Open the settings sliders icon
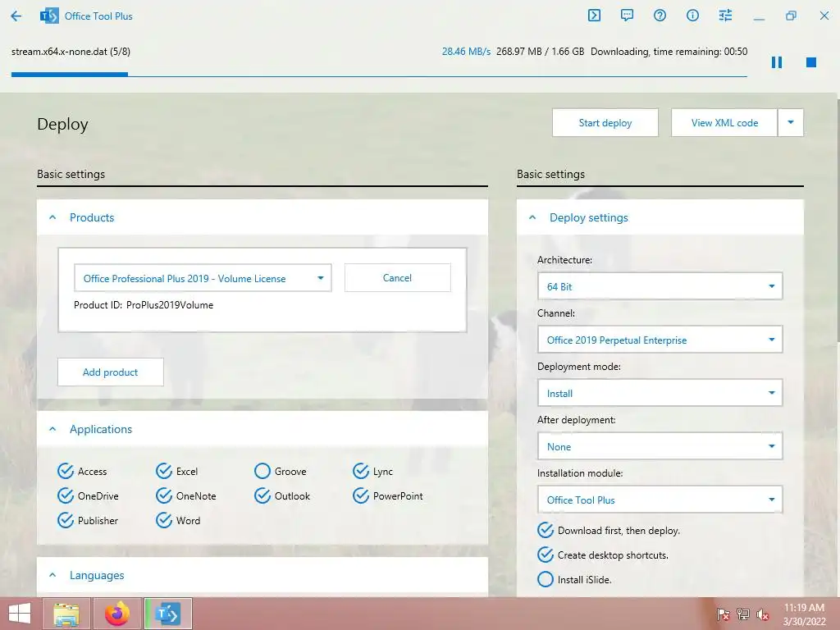 (x=725, y=16)
